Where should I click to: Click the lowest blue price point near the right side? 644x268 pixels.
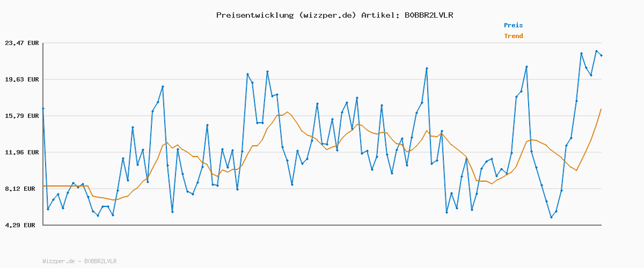[x=551, y=217]
